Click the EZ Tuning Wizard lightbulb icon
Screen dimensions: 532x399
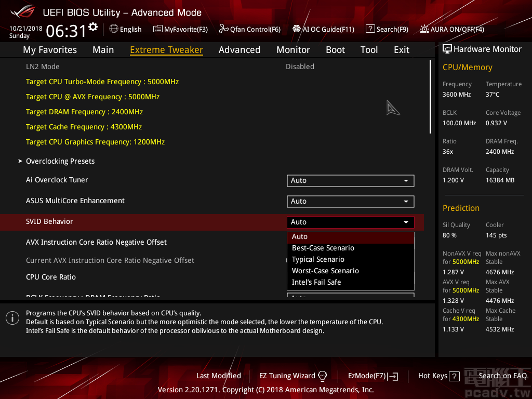click(x=323, y=376)
